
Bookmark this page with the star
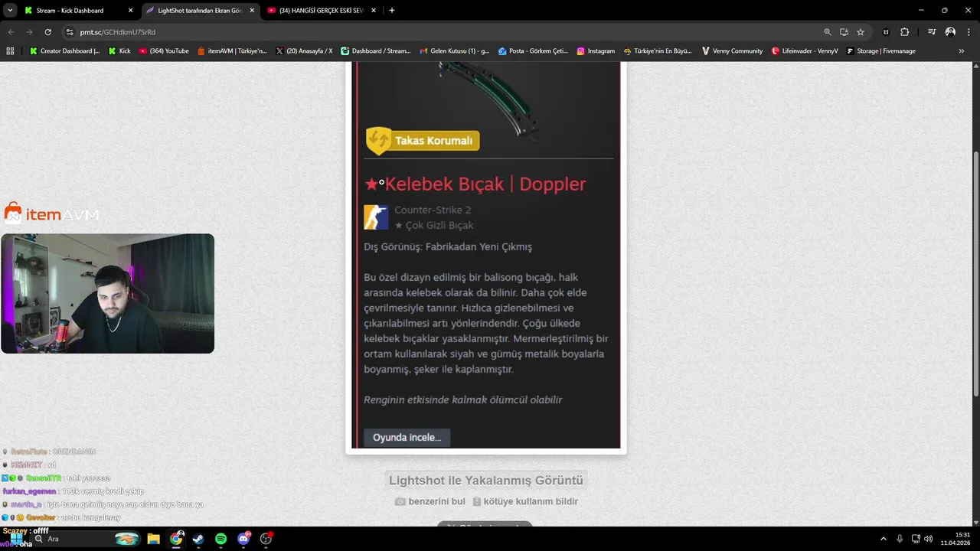pyautogui.click(x=861, y=32)
